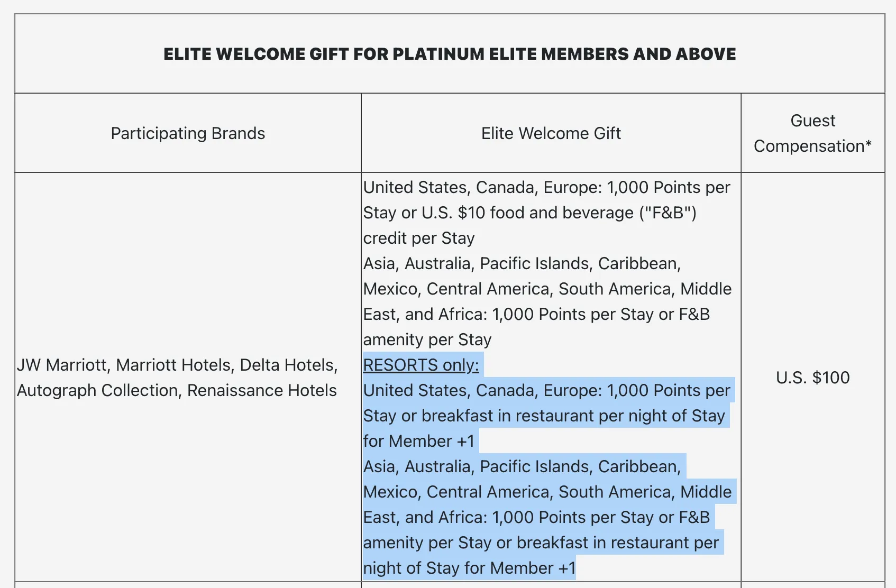Click the highlighted 'United States, Canada, Europe' line
The width and height of the screenshot is (896, 588).
pos(547,390)
